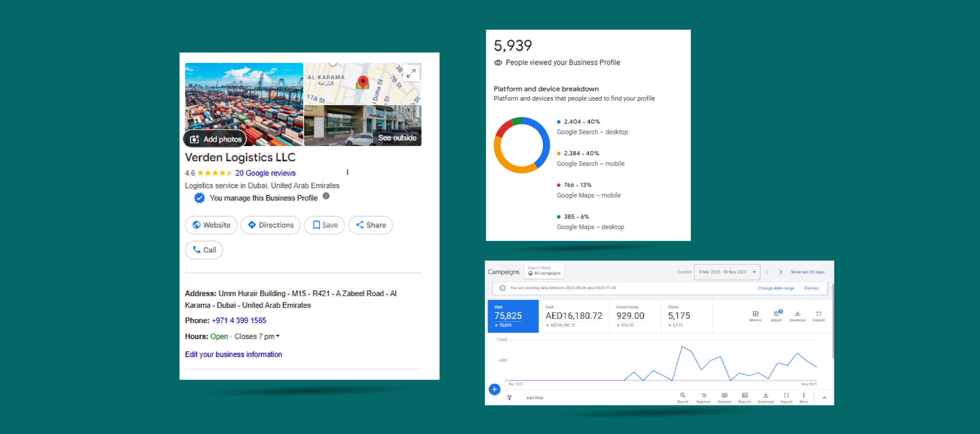The width and height of the screenshot is (980, 434).
Task: Collapse the table toolbar chevron
Action: 825,398
